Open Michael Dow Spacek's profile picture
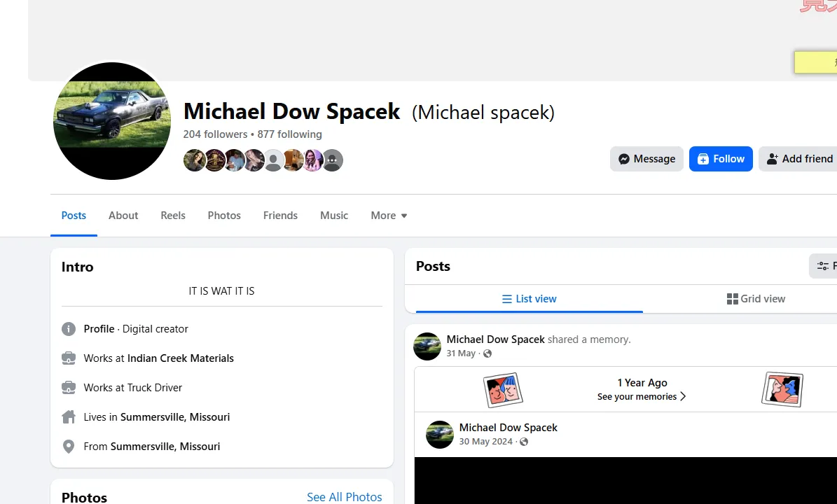The image size is (837, 504). point(112,121)
